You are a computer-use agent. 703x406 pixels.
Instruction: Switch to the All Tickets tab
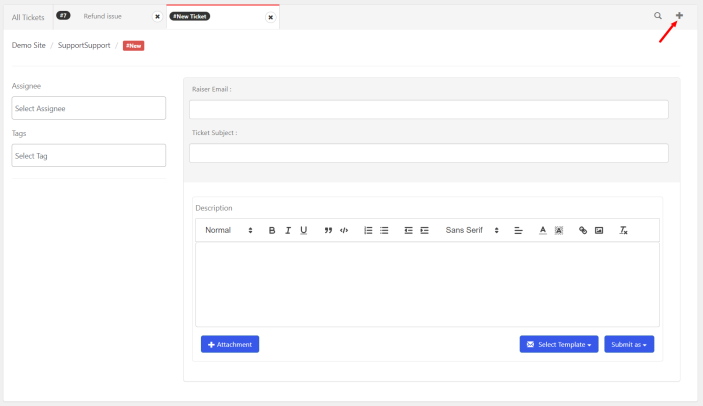(28, 17)
